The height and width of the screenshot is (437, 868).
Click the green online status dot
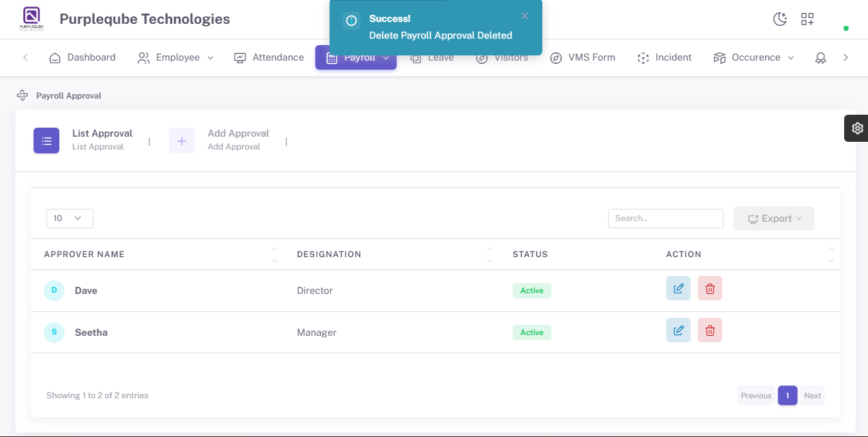pyautogui.click(x=846, y=28)
